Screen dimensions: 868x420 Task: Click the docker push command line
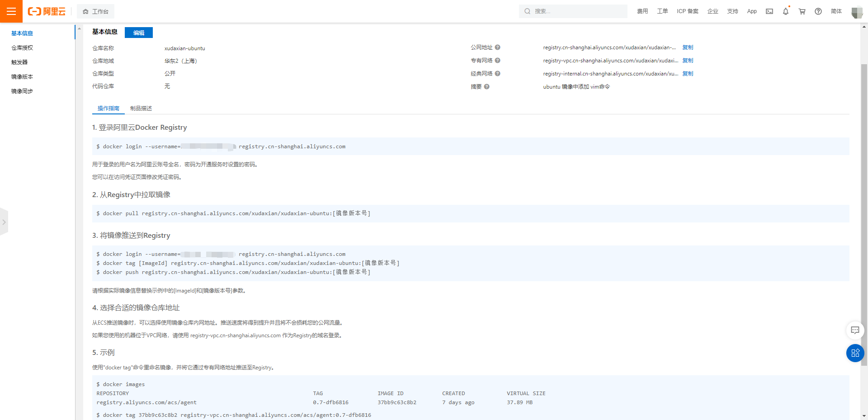coord(233,272)
